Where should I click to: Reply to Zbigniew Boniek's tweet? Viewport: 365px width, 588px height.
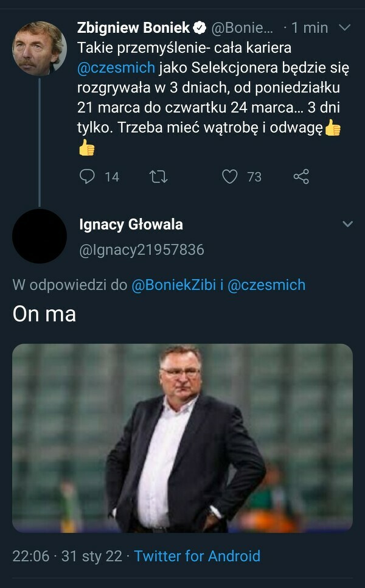88,177
